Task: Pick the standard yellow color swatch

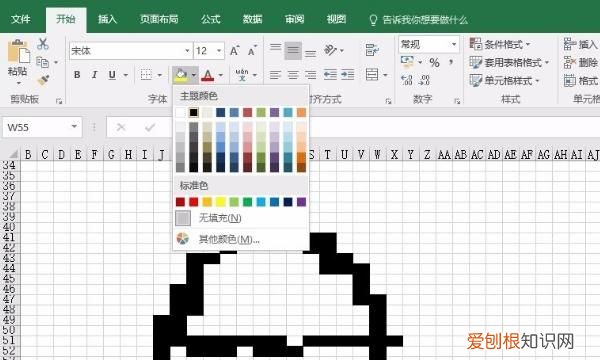Action: click(x=221, y=202)
